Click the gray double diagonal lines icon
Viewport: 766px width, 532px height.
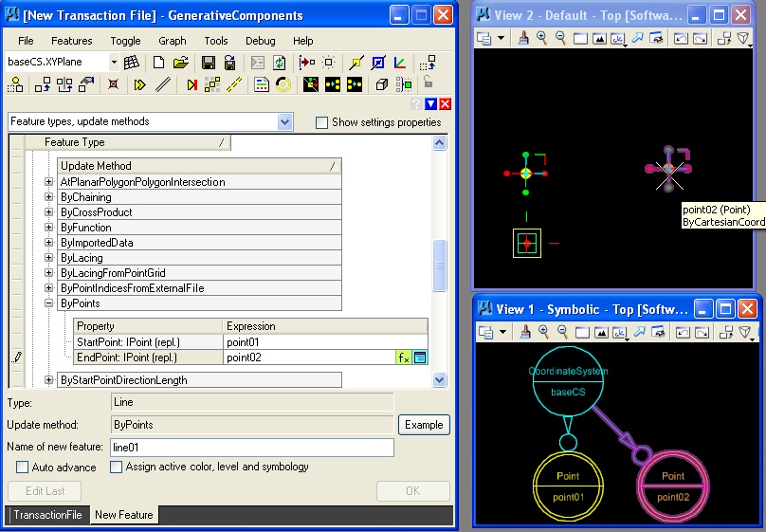pos(163,84)
